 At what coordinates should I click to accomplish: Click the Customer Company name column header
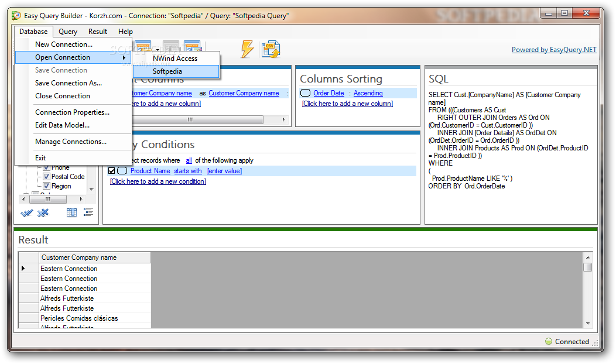95,257
